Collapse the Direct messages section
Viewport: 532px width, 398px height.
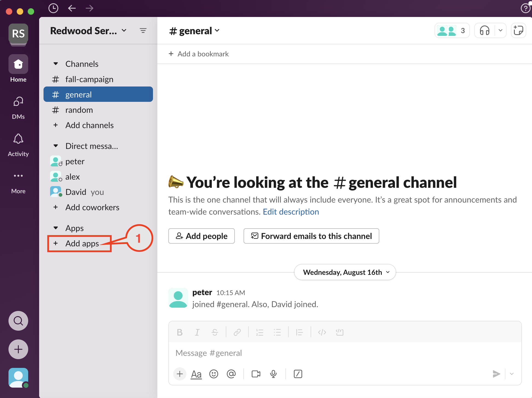pyautogui.click(x=56, y=146)
